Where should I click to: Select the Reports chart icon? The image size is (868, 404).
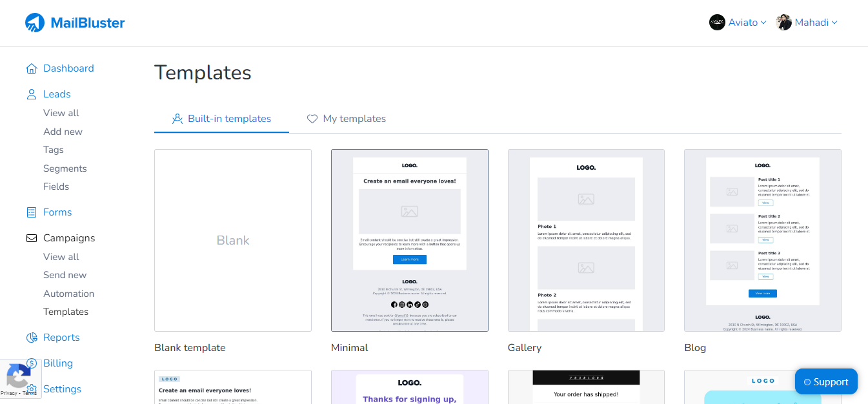(31, 337)
